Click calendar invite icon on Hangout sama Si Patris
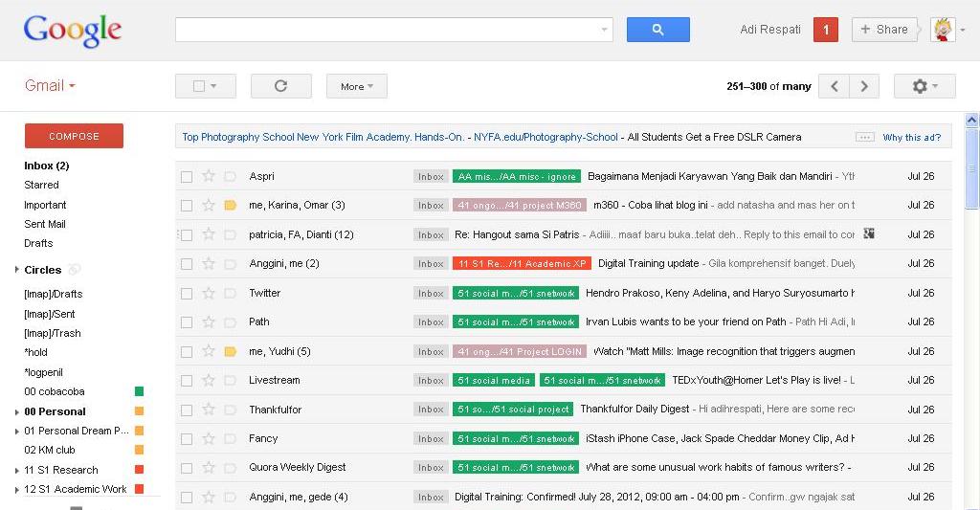This screenshot has width=980, height=510. click(x=869, y=233)
